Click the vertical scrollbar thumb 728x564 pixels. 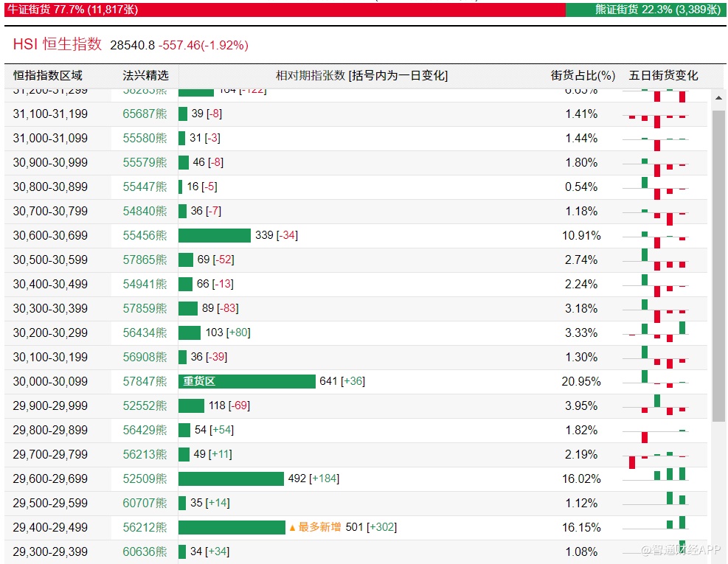tap(718, 265)
